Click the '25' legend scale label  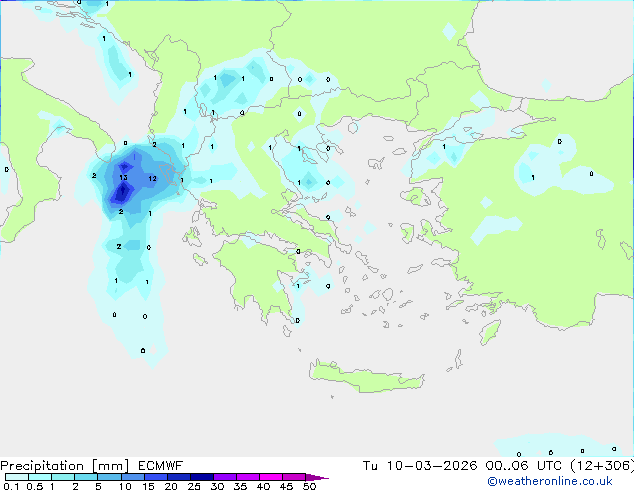click(194, 486)
